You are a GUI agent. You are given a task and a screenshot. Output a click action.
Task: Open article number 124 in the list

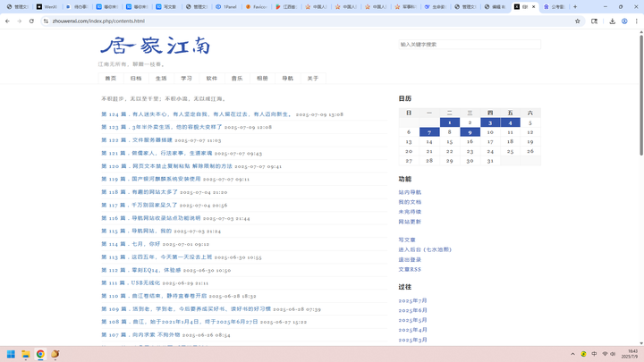point(197,114)
